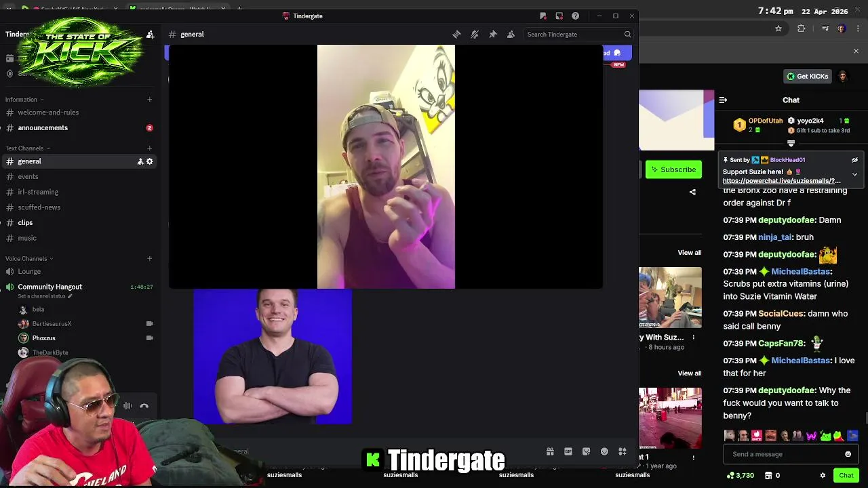This screenshot has width=868, height=488.
Task: Open apps launcher in Discord message bar
Action: [622, 451]
